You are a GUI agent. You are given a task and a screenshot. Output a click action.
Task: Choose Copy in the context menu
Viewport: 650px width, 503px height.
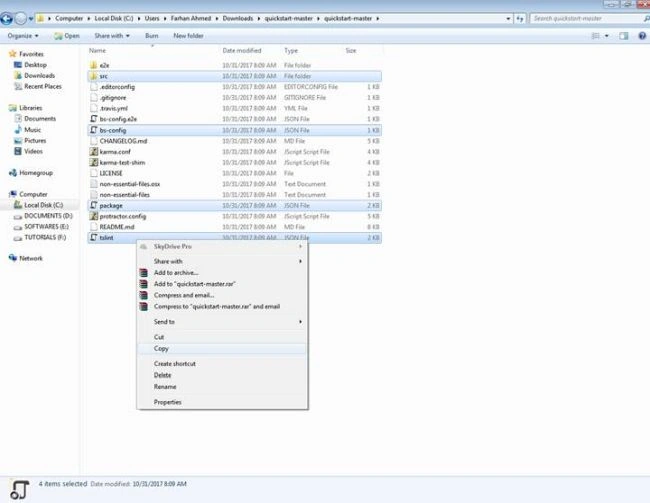click(222, 349)
